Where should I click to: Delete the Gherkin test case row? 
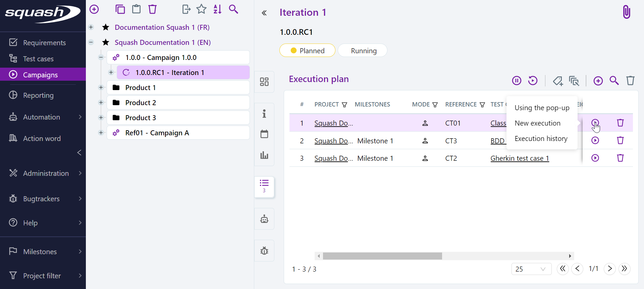(620, 158)
